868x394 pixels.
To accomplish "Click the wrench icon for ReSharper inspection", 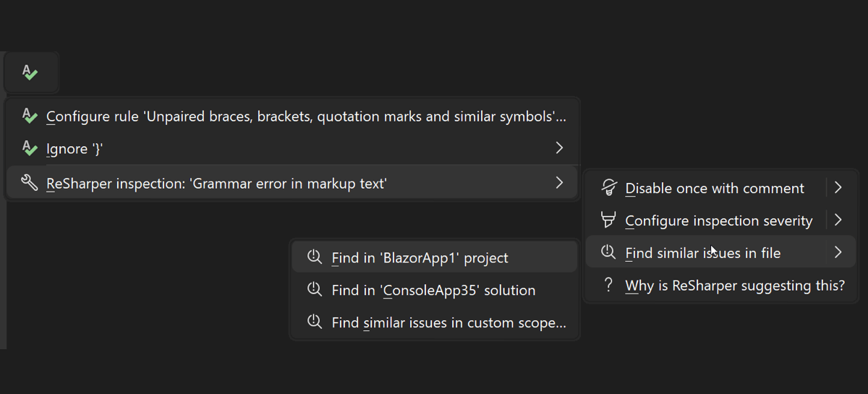I will click(x=30, y=183).
